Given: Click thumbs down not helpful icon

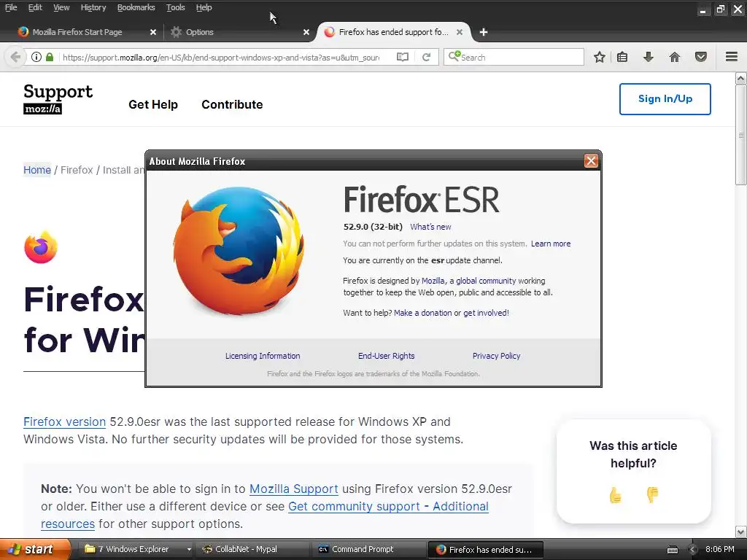Looking at the screenshot, I should click(652, 495).
